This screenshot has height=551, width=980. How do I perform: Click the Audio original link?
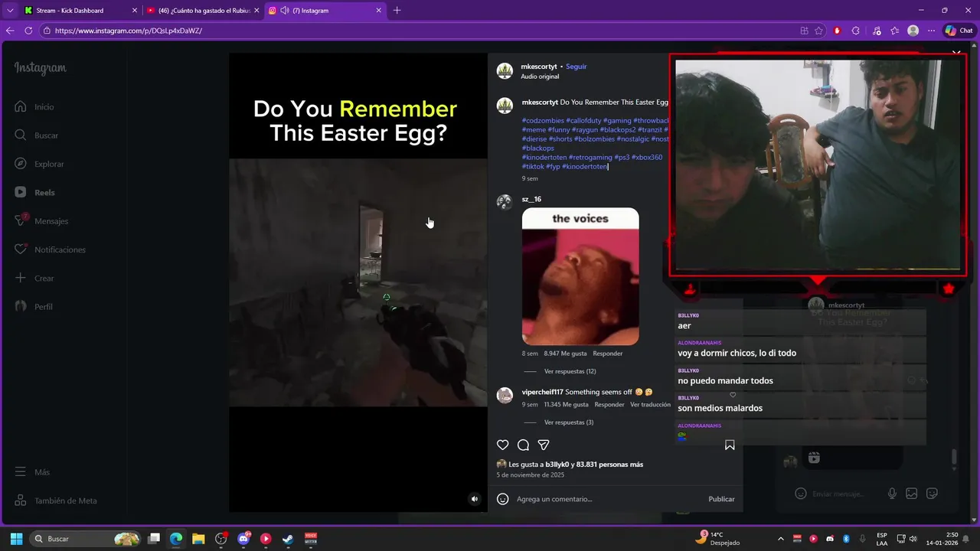pyautogui.click(x=540, y=77)
